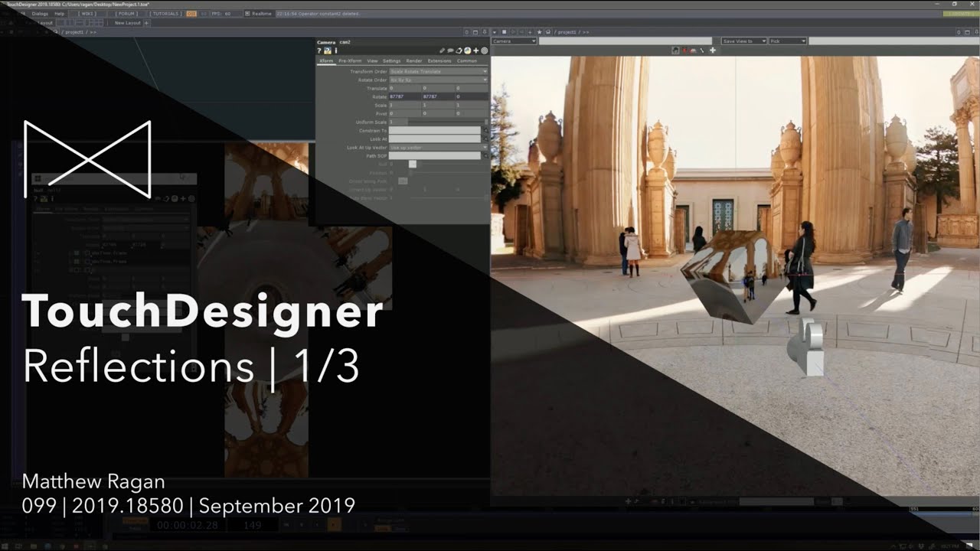Toggle the OI power button in top bar
Viewport: 980px width, 551px height.
(191, 14)
